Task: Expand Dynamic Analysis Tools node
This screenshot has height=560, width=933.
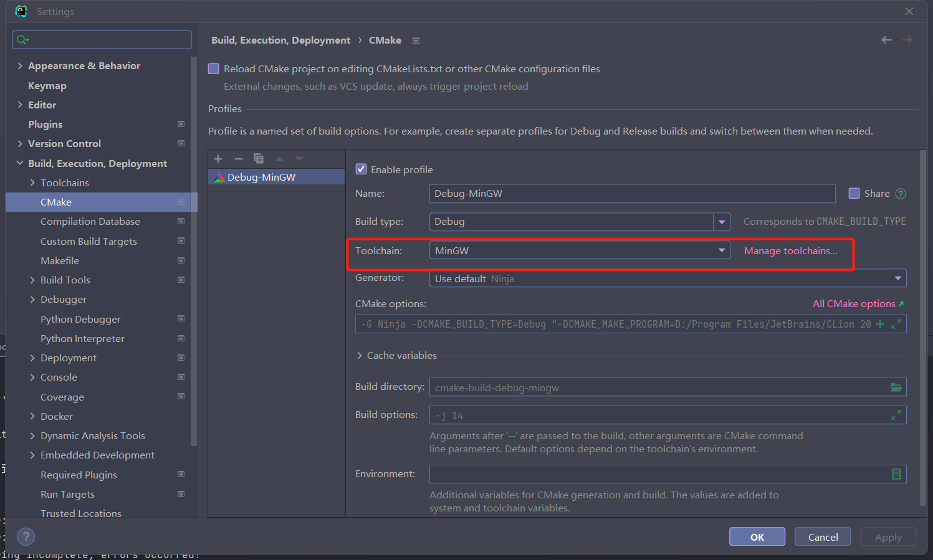Action: tap(32, 435)
